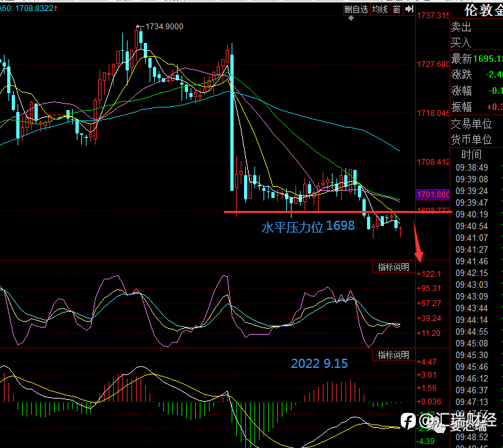Click the 卖出 quote row
Screen dimensions: 503x448
[477, 27]
